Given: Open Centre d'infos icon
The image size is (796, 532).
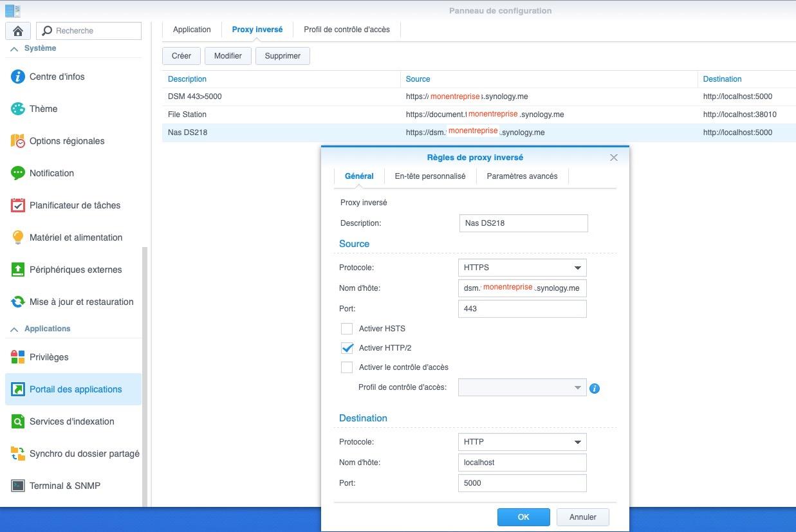Looking at the screenshot, I should [x=18, y=77].
